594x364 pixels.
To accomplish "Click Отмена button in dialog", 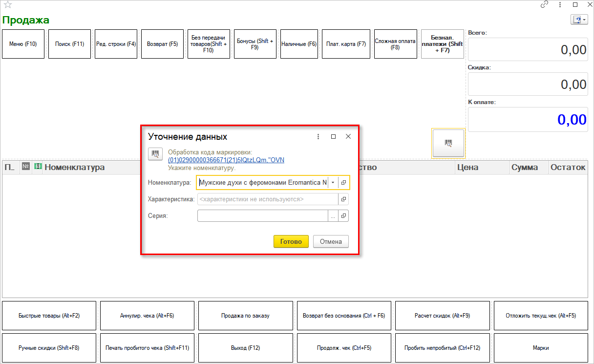I will (x=331, y=241).
